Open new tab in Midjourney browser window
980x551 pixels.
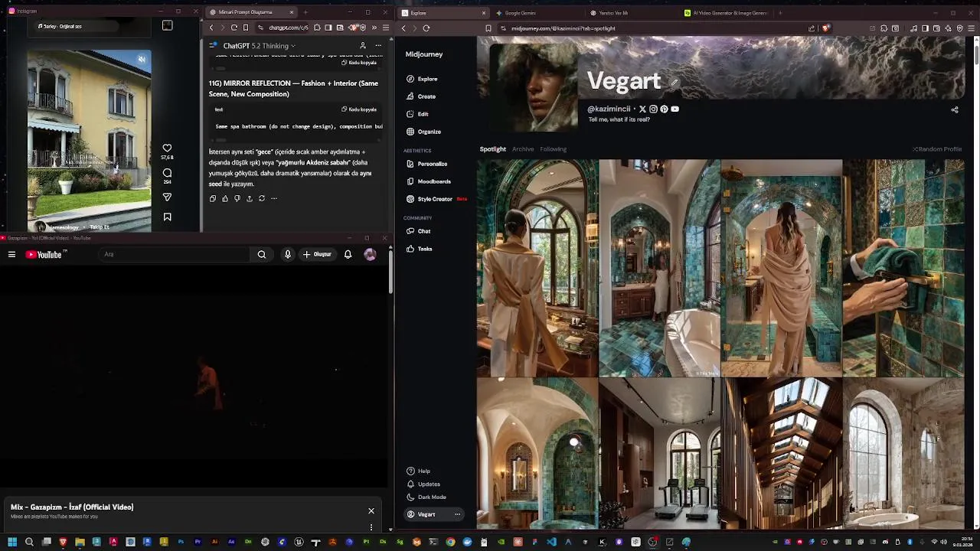[780, 13]
